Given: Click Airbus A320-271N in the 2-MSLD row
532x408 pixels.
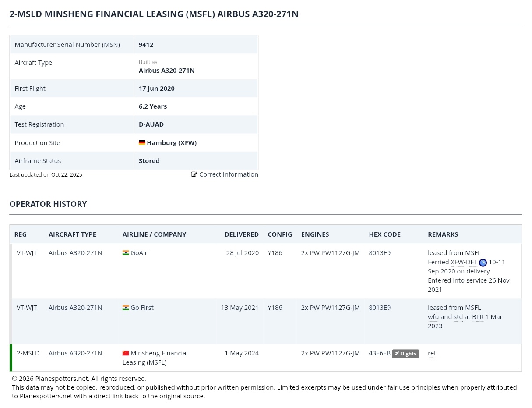Looking at the screenshot, I should [75, 353].
